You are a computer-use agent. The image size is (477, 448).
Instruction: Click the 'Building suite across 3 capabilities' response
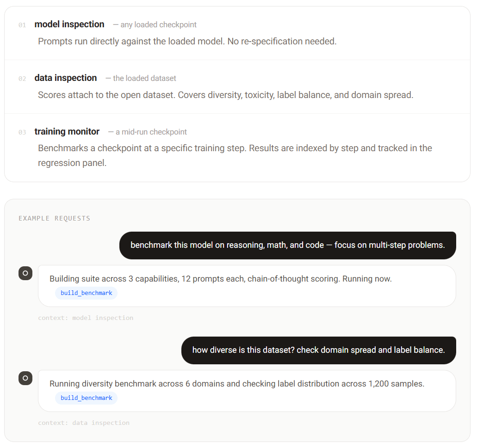[x=247, y=286]
